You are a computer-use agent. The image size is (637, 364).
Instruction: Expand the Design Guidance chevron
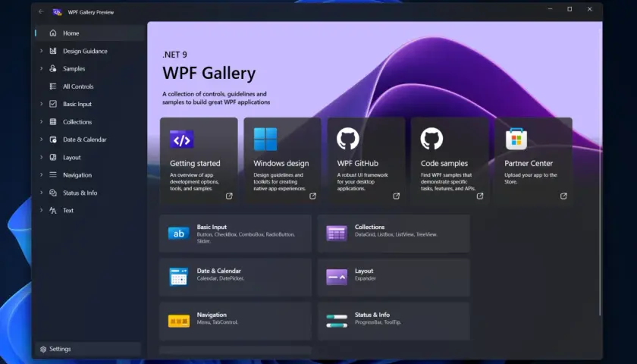click(x=41, y=51)
